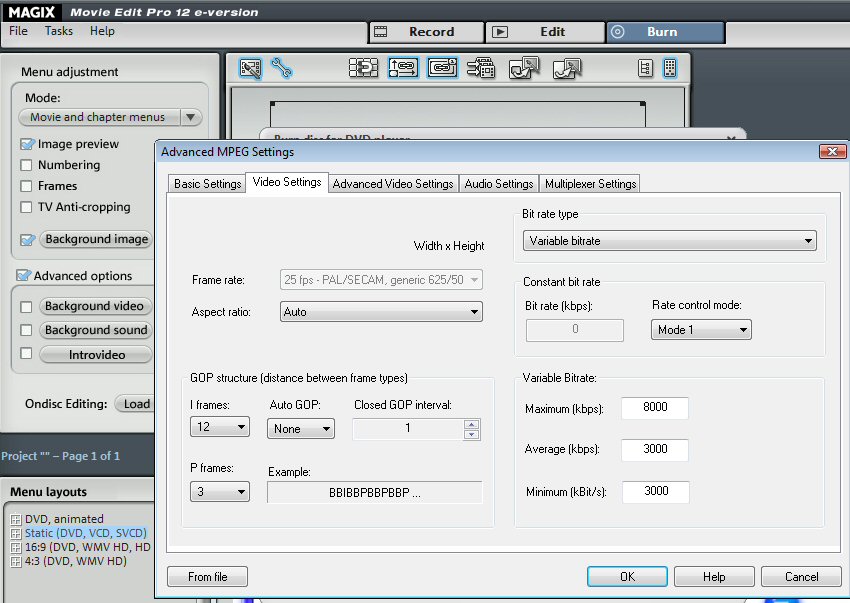The height and width of the screenshot is (603, 850).
Task: Click the Closed GOP interval field
Action: (408, 429)
